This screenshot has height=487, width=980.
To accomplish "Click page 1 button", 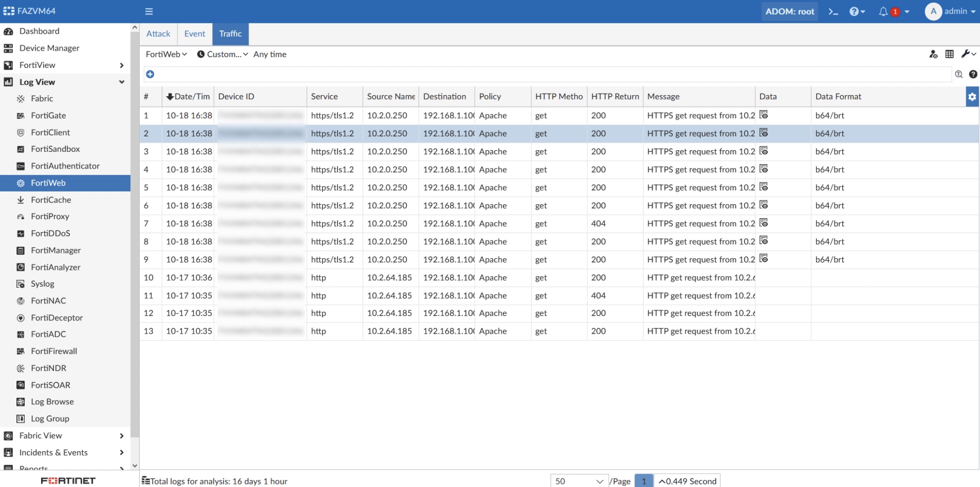I will pos(644,481).
